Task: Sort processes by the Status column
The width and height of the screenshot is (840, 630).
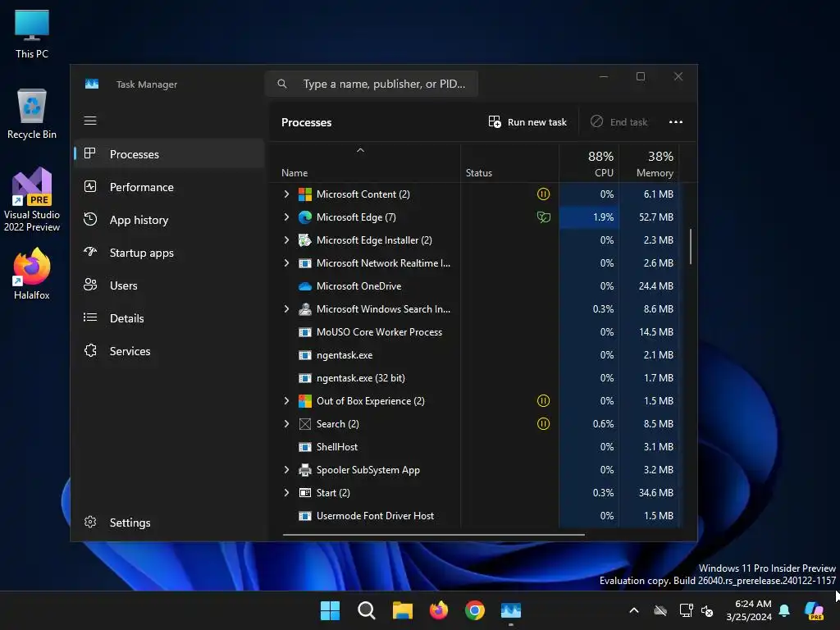Action: [x=509, y=163]
